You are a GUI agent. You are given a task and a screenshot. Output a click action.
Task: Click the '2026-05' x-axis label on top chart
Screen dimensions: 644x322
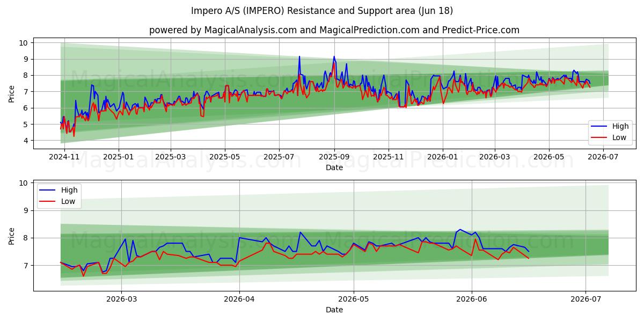(x=548, y=158)
